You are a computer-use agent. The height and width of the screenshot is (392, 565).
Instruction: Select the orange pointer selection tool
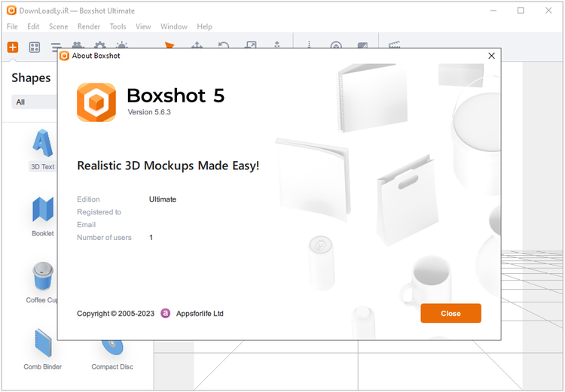coord(169,45)
